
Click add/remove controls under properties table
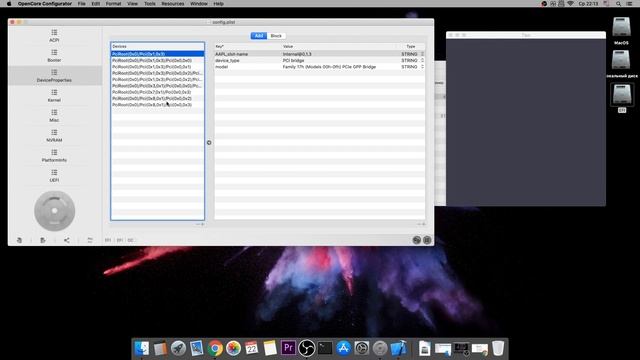click(x=421, y=224)
